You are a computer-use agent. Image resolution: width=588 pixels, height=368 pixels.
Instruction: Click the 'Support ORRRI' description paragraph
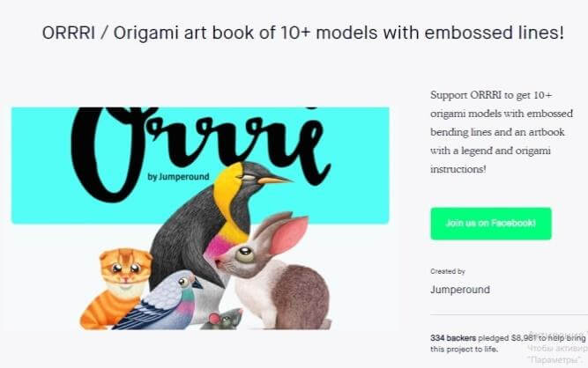(502, 132)
